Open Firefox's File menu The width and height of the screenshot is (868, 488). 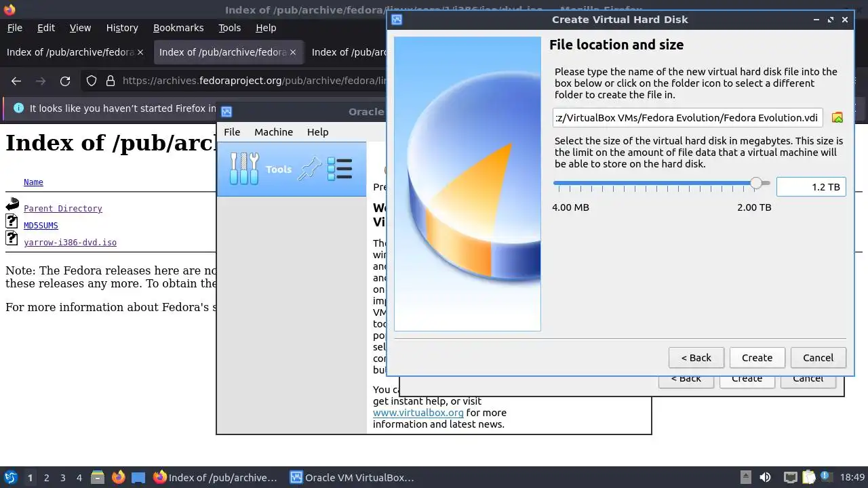click(14, 28)
